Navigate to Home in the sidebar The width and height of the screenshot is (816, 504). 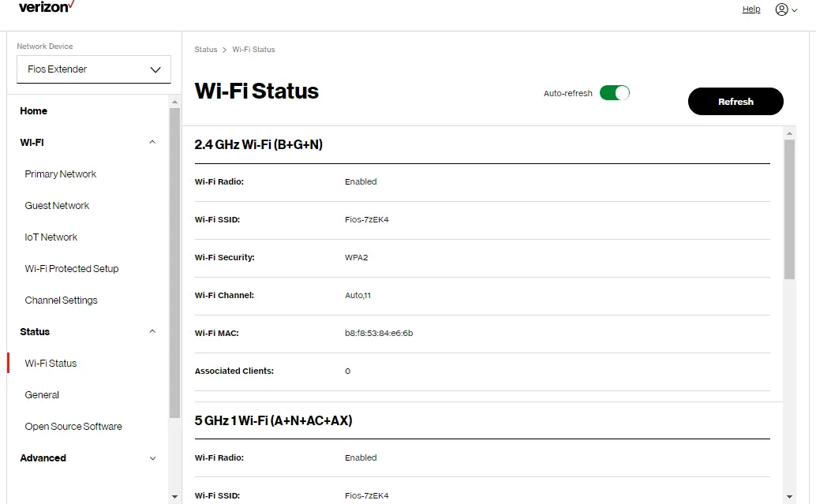tap(33, 110)
